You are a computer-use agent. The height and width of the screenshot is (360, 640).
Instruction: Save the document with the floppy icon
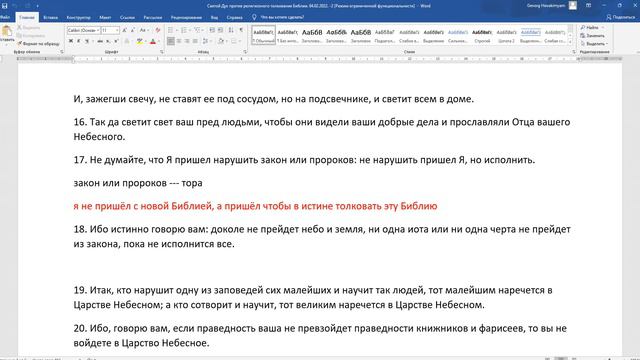4,6
